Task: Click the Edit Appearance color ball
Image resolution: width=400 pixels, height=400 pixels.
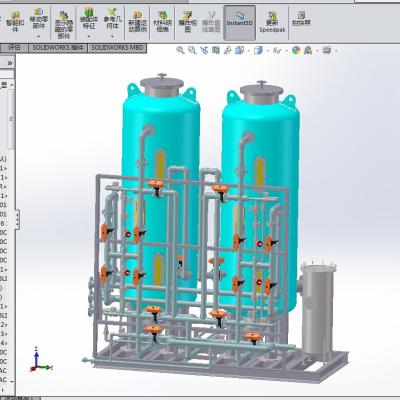Action: pos(296,50)
